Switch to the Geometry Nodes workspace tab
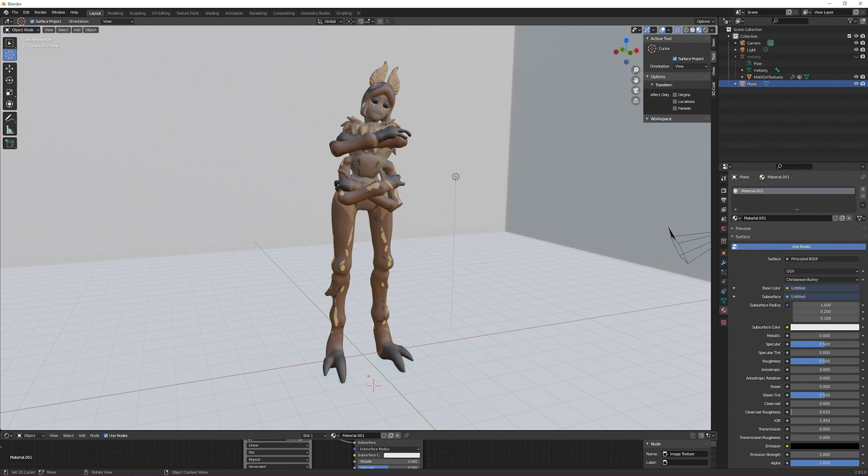Viewport: 868px width, 476px height. 315,13
